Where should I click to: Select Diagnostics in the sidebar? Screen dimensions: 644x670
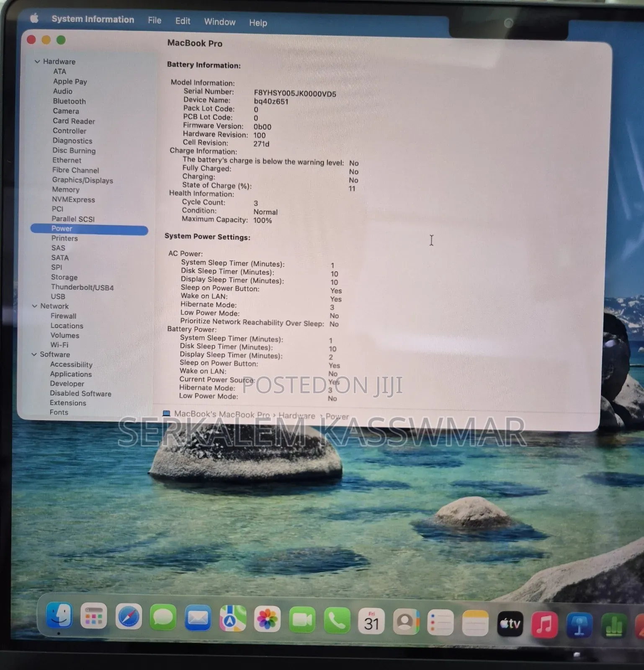[x=72, y=141]
